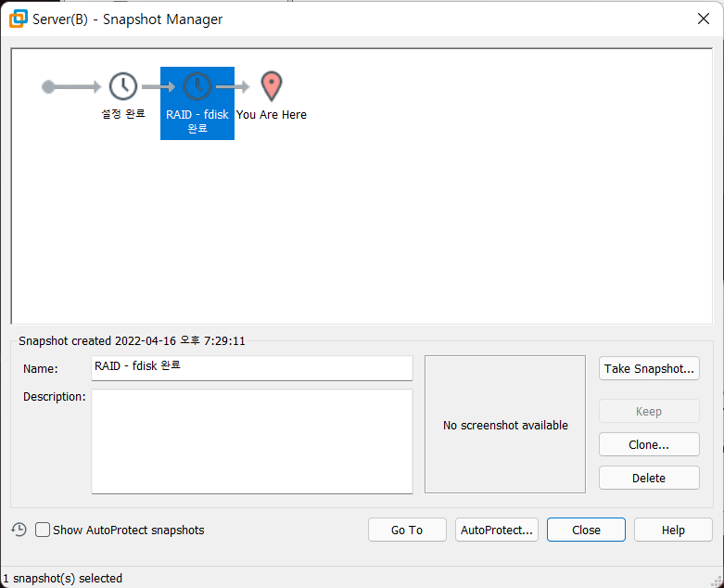Image resolution: width=724 pixels, height=588 pixels.
Task: Click the root start node of snapshot tree
Action: [x=48, y=86]
